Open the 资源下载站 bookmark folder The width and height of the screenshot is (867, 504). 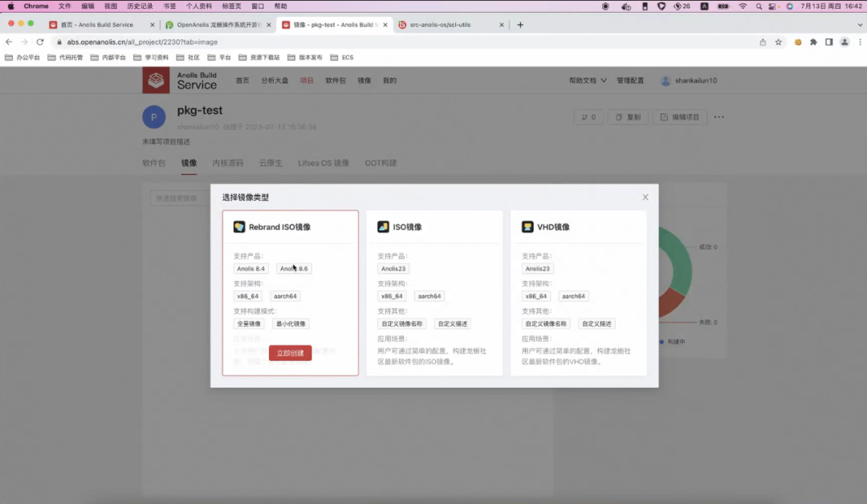tap(258, 58)
